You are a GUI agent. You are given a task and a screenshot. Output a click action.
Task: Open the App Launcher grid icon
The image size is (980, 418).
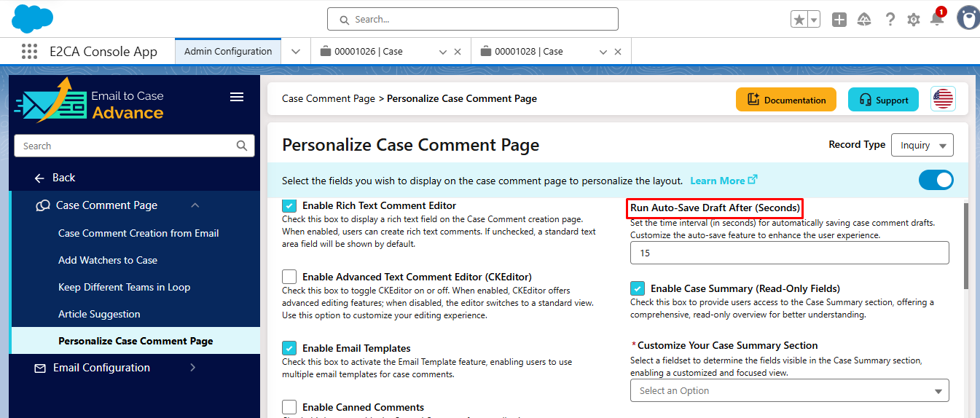click(x=29, y=52)
